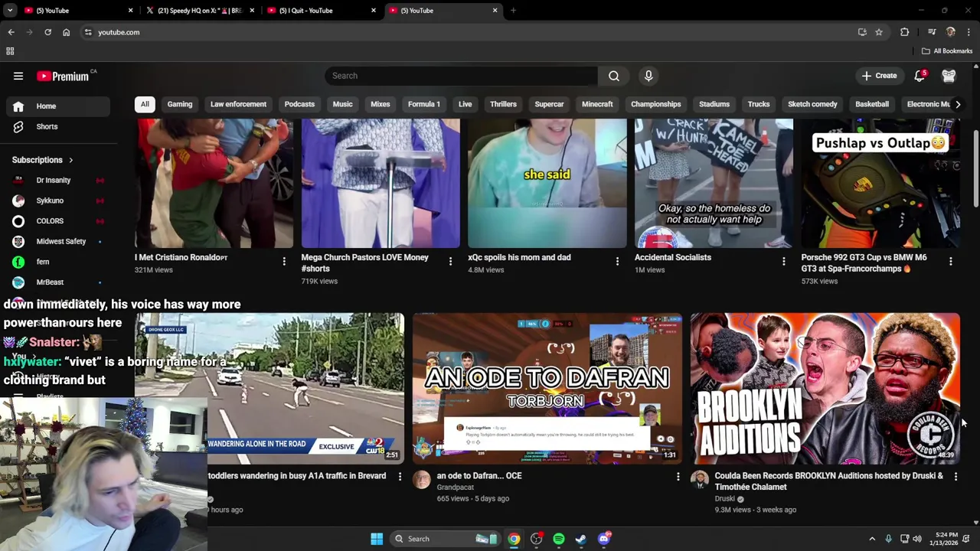Select the Formula 1 chip
Screen dimensions: 980x551
pyautogui.click(x=424, y=104)
